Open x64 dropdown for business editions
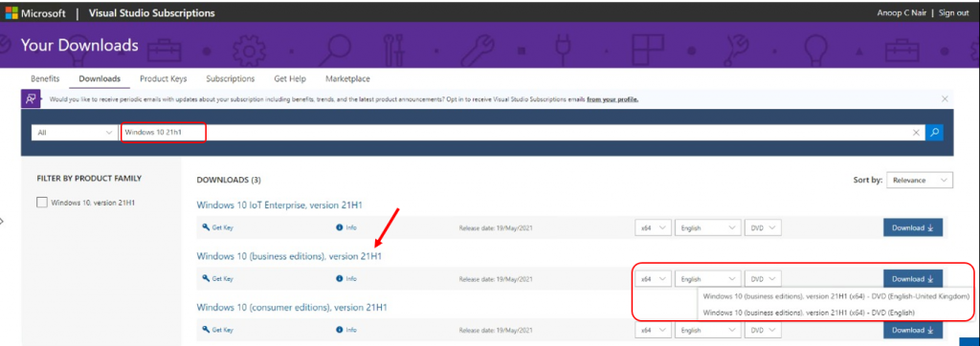980x346 pixels. (653, 279)
